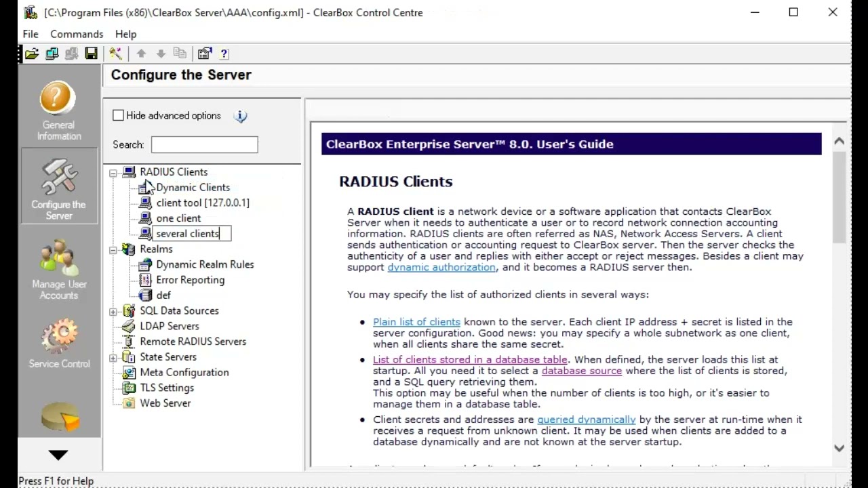This screenshot has width=868, height=488.
Task: Click the toolbar grip handle at left edge
Action: click(20, 54)
